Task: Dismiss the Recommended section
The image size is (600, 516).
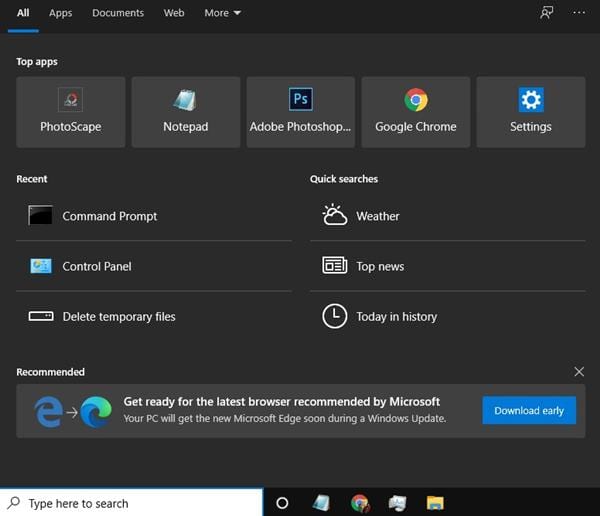Action: click(579, 371)
